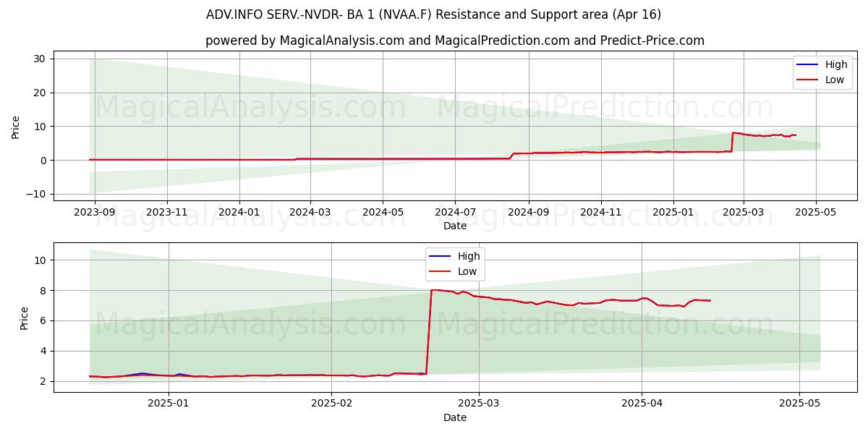This screenshot has height=434, width=868.
Task: Click the '2024-03' date tick label
Action: (310, 212)
